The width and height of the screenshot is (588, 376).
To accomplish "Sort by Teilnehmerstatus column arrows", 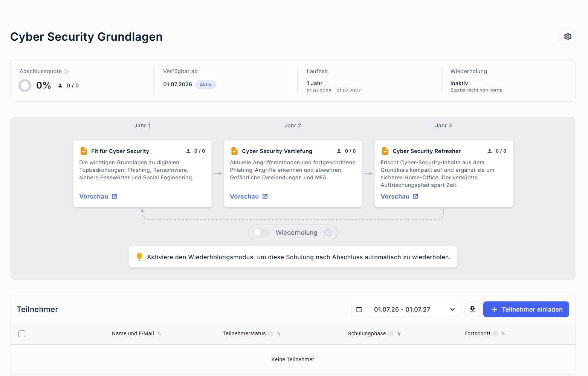I will (x=279, y=334).
